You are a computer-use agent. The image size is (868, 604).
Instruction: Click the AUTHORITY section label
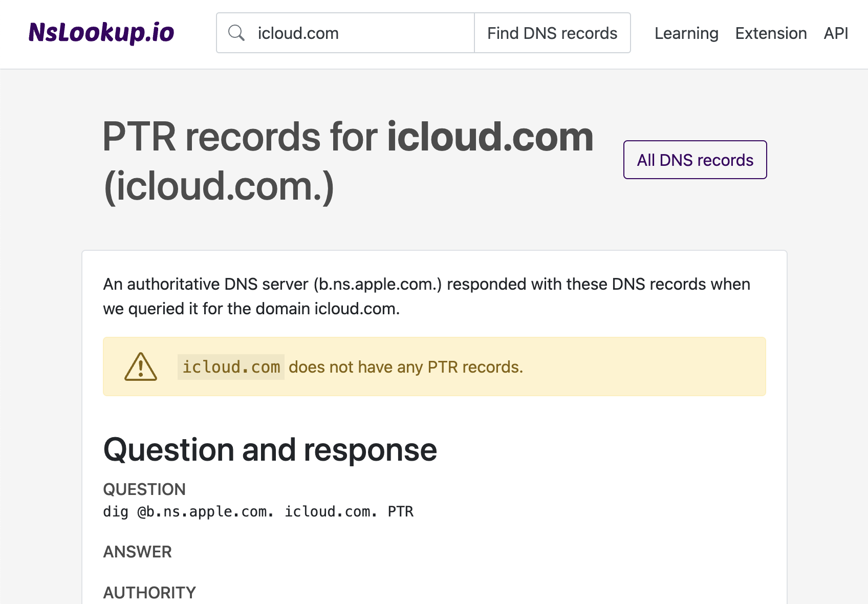(x=149, y=592)
